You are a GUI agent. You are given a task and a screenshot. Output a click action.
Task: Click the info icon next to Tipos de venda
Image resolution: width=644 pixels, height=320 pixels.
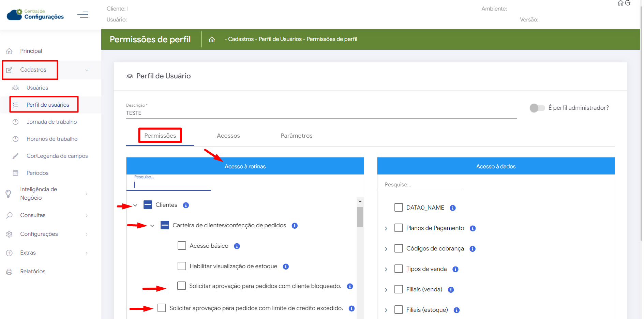tap(455, 269)
